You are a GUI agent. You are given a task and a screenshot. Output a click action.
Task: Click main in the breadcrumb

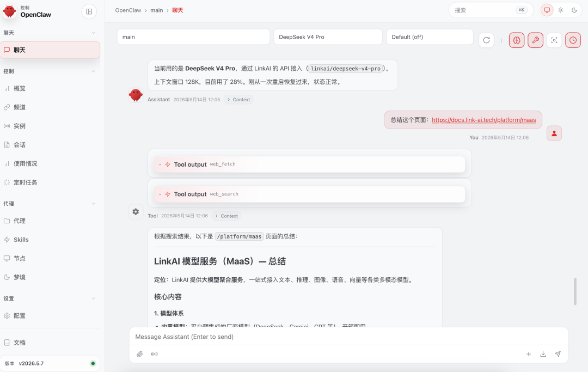(156, 10)
